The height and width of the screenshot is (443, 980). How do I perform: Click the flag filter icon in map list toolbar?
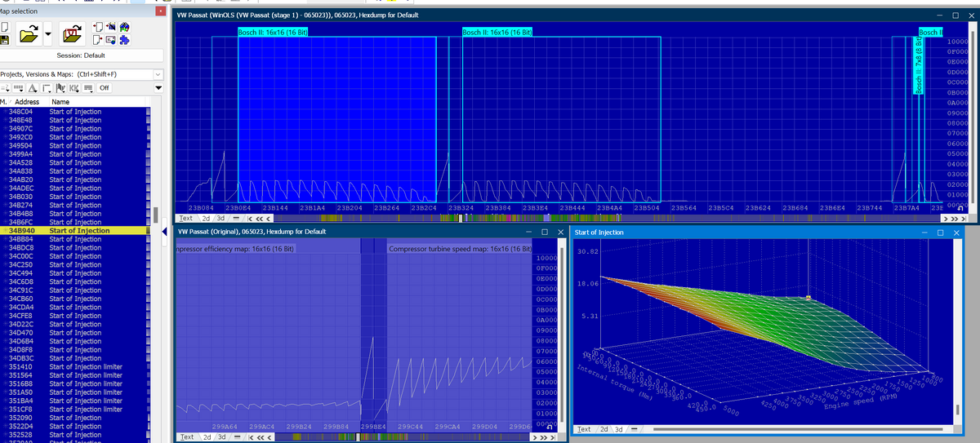coord(60,87)
